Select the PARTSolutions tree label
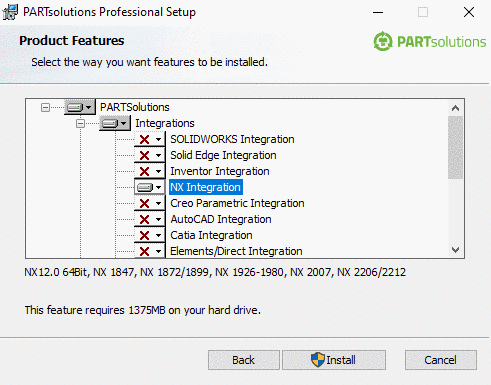 pos(135,107)
